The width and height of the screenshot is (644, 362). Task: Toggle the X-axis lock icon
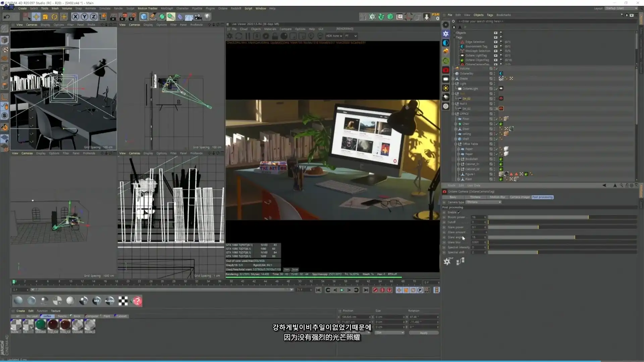75,17
